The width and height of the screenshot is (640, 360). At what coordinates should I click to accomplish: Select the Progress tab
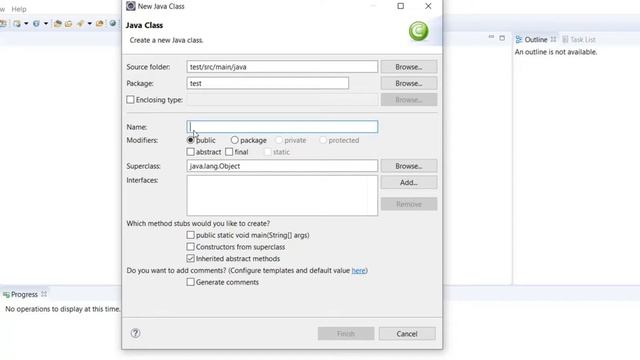(24, 294)
